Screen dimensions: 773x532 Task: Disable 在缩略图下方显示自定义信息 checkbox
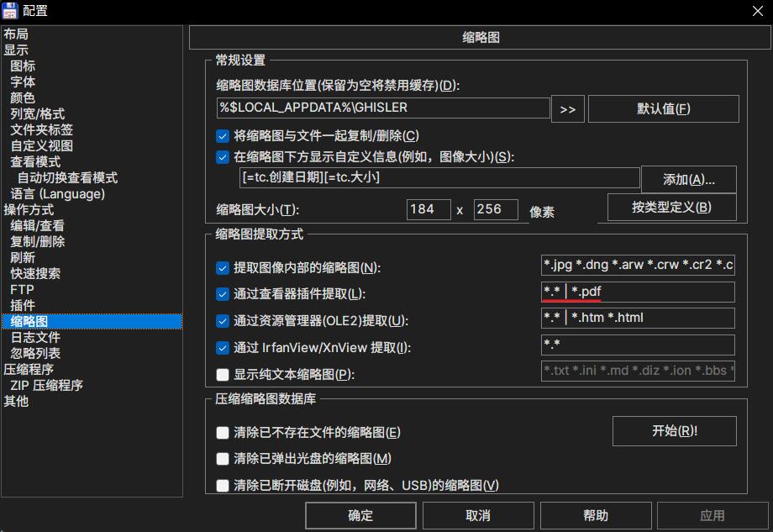(223, 157)
